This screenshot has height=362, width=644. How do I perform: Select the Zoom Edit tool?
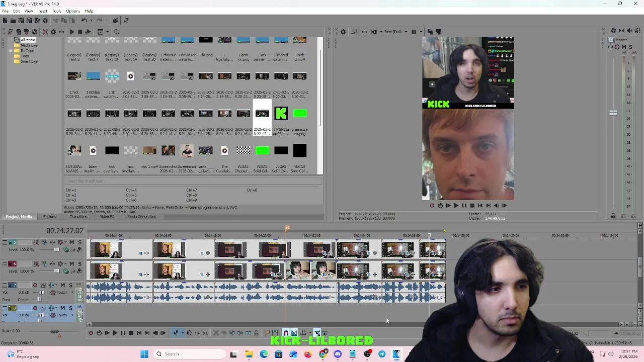point(205,333)
